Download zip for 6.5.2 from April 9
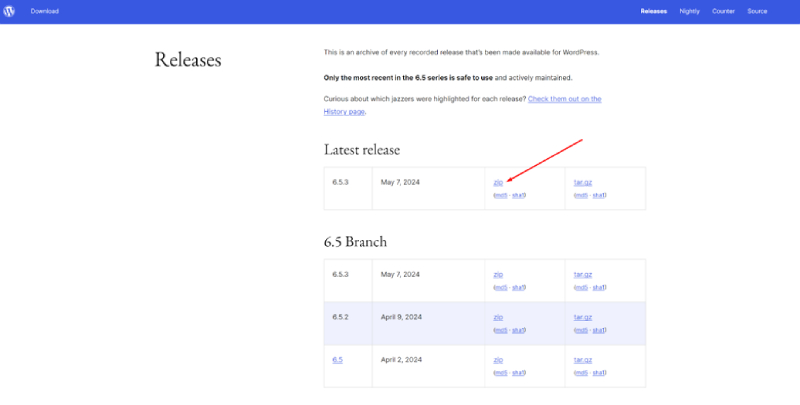Image resolution: width=800 pixels, height=405 pixels. (498, 317)
